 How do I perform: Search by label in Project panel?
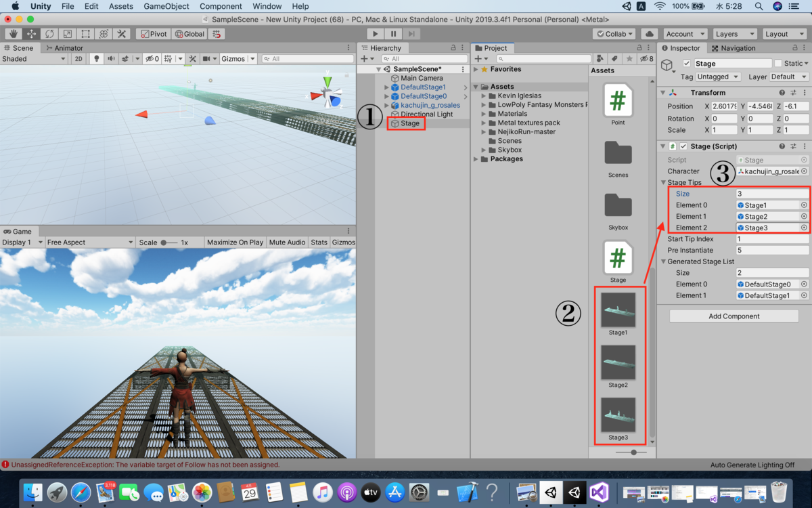(x=614, y=59)
